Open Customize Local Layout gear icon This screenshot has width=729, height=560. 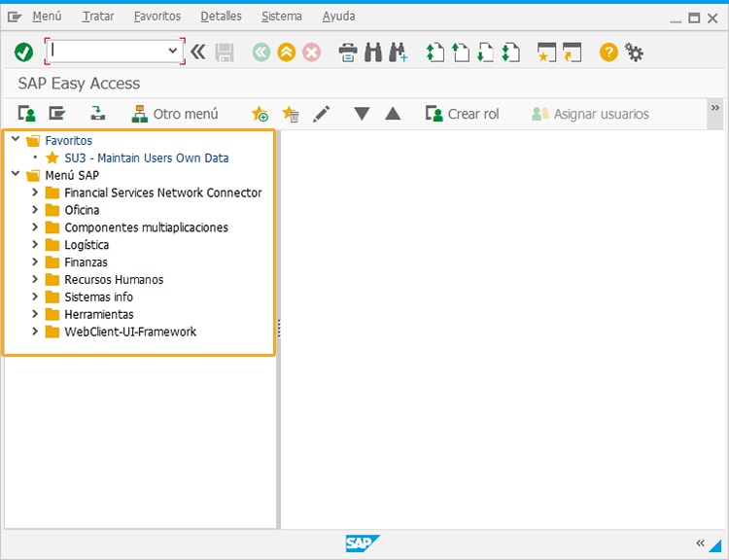point(634,52)
